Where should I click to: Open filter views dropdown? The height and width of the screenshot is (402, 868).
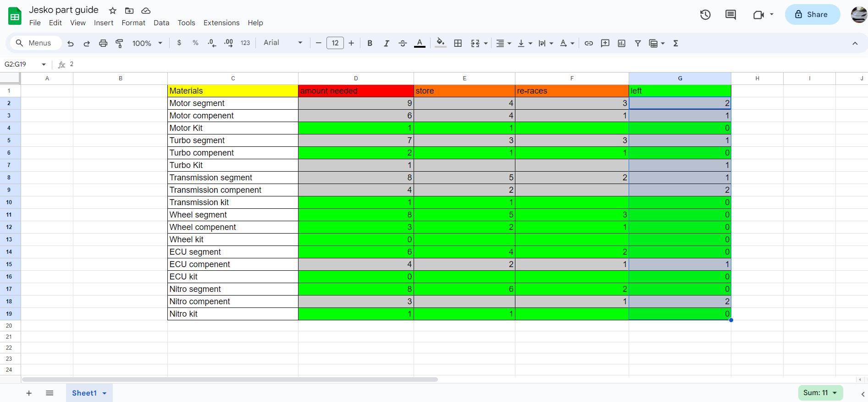(x=663, y=43)
